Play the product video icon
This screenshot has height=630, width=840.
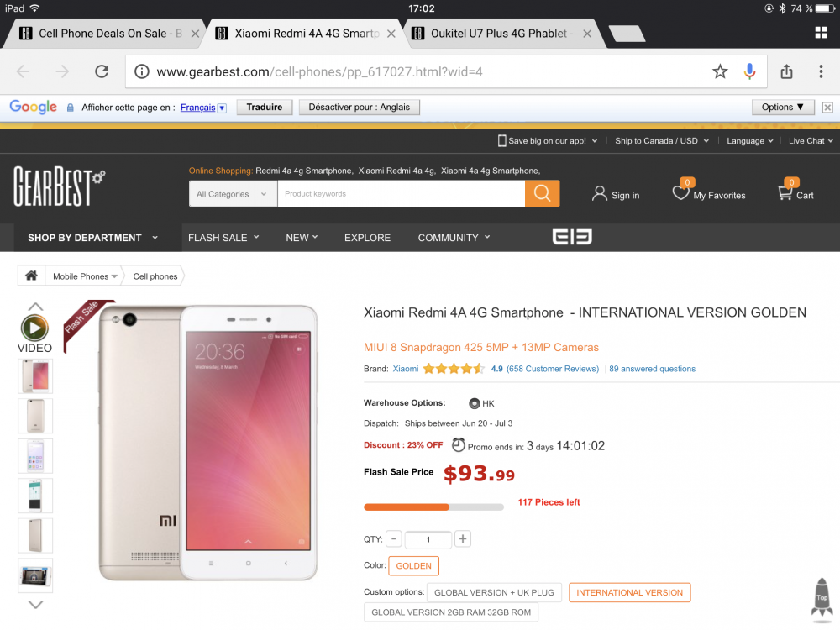[x=34, y=328]
